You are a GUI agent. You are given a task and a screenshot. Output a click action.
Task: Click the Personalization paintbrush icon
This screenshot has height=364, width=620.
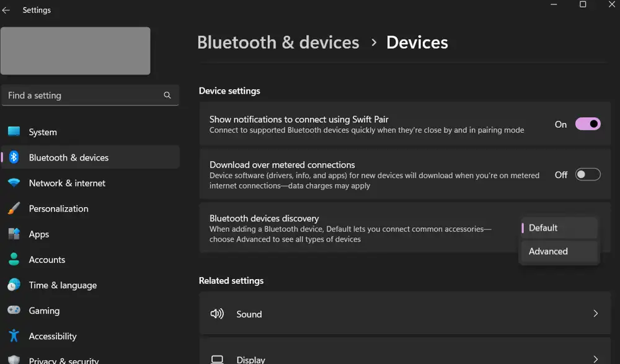(x=14, y=209)
